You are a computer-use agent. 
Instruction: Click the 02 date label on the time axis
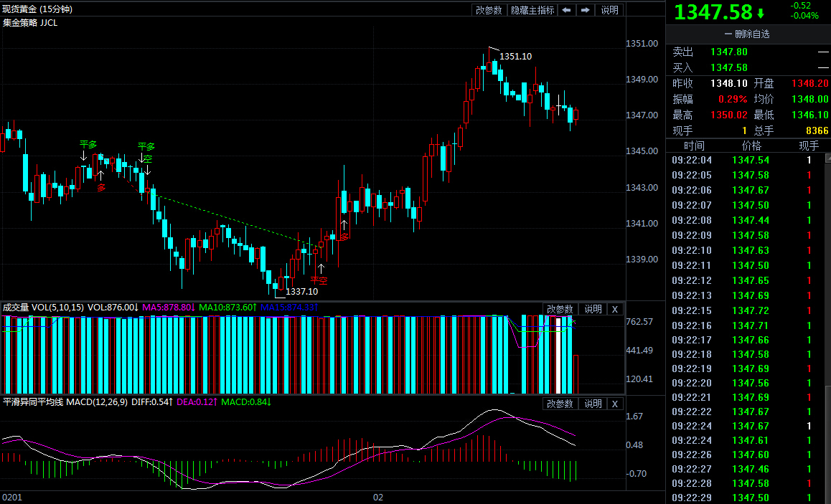point(378,498)
